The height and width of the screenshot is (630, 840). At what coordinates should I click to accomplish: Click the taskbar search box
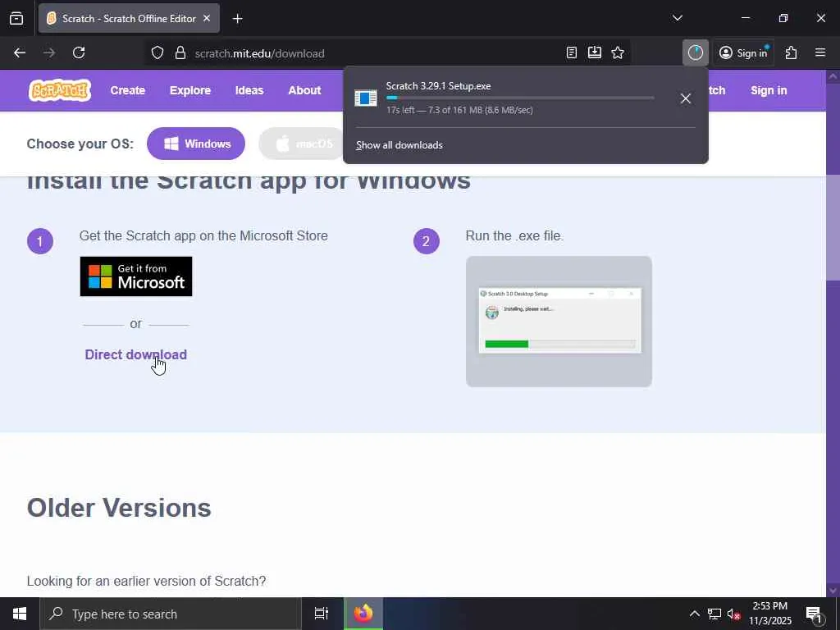click(171, 614)
